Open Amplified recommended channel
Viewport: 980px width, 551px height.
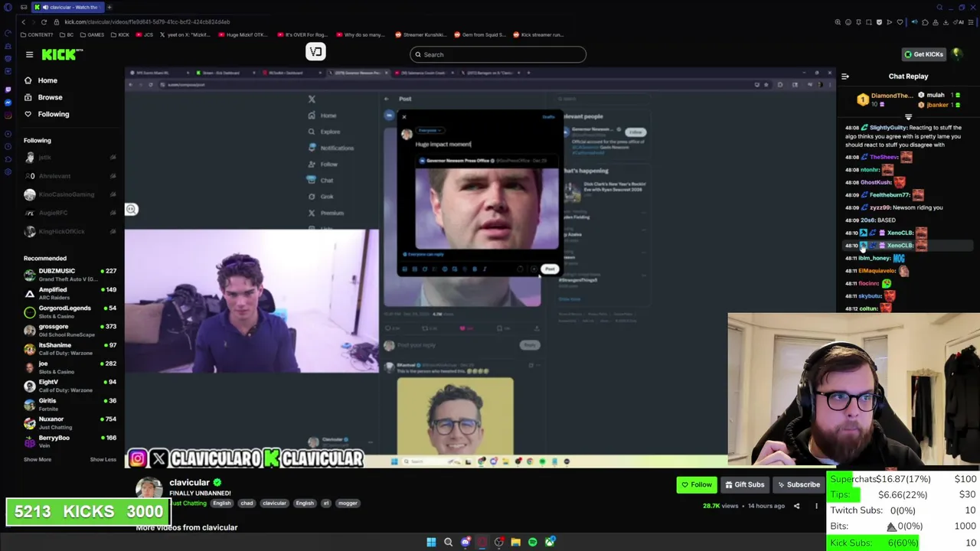(69, 293)
